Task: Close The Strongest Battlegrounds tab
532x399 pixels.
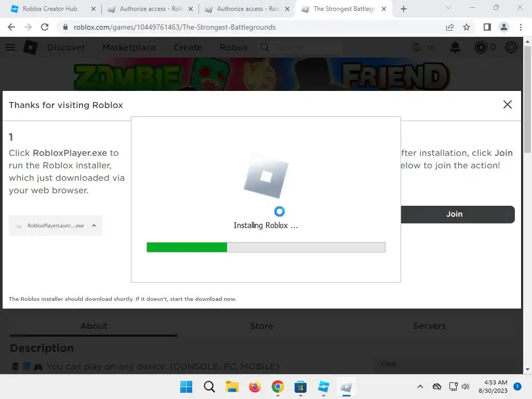Action: pyautogui.click(x=384, y=9)
